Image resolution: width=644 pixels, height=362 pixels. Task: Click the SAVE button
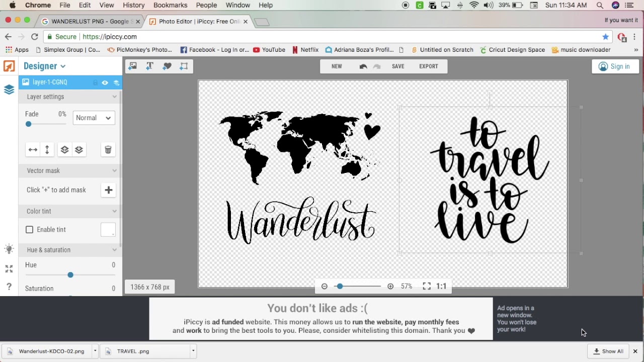coord(398,66)
